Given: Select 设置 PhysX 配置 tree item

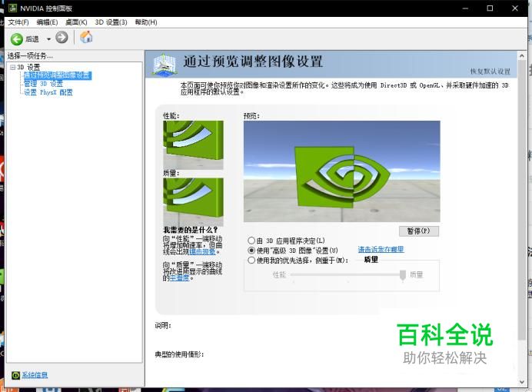Looking at the screenshot, I should pos(48,92).
